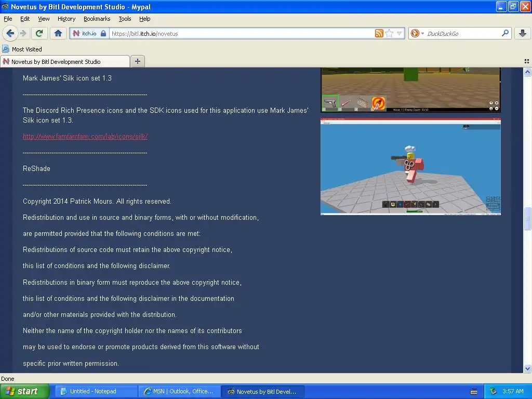The height and width of the screenshot is (399, 532).
Task: Switch to MSN Outlook taskbar window
Action: tap(179, 391)
